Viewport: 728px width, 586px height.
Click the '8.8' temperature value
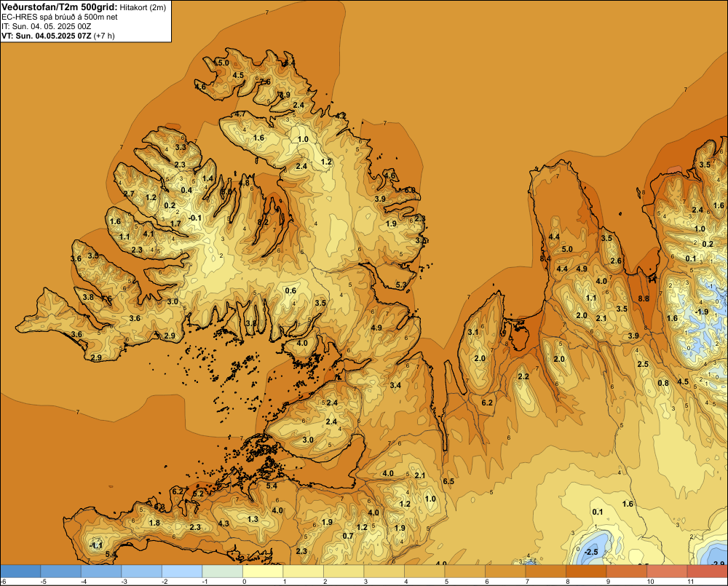644,298
